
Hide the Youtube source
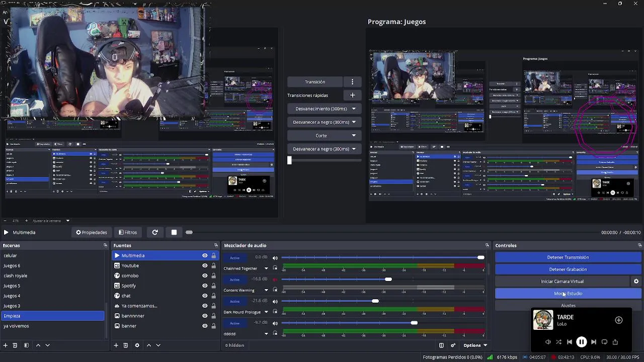[x=205, y=265]
